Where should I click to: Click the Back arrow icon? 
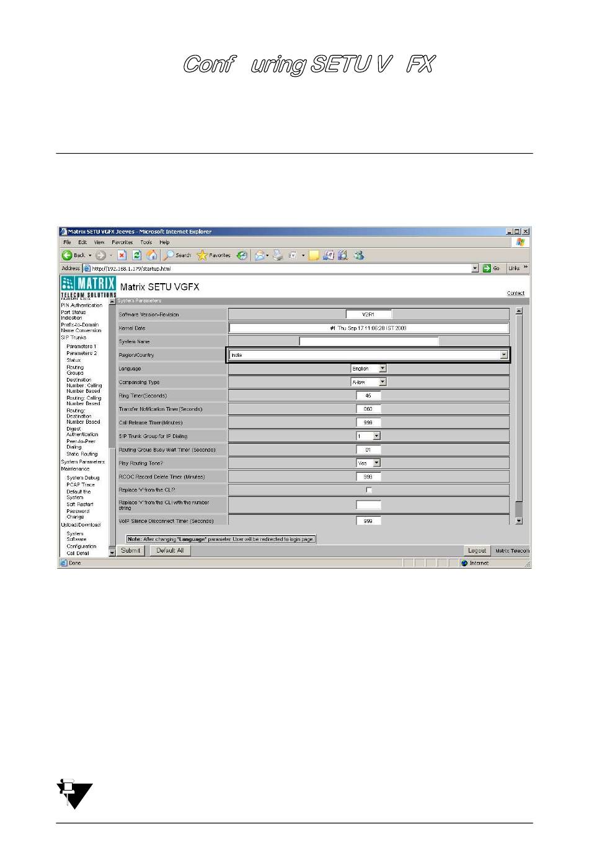click(67, 255)
